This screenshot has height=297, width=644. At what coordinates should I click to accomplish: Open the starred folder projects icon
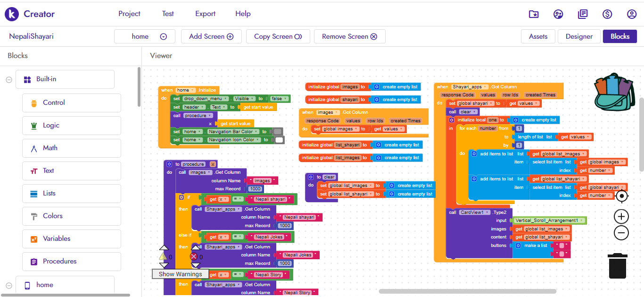[x=534, y=14]
